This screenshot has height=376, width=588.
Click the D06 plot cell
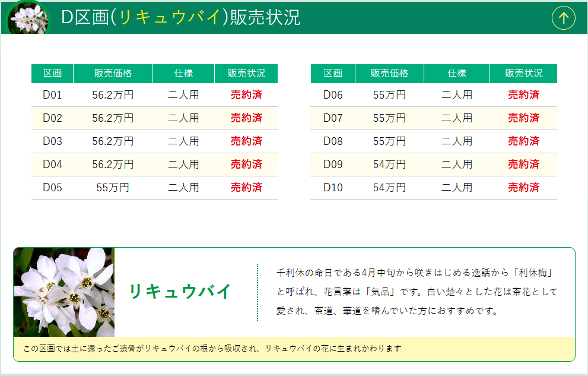[333, 95]
